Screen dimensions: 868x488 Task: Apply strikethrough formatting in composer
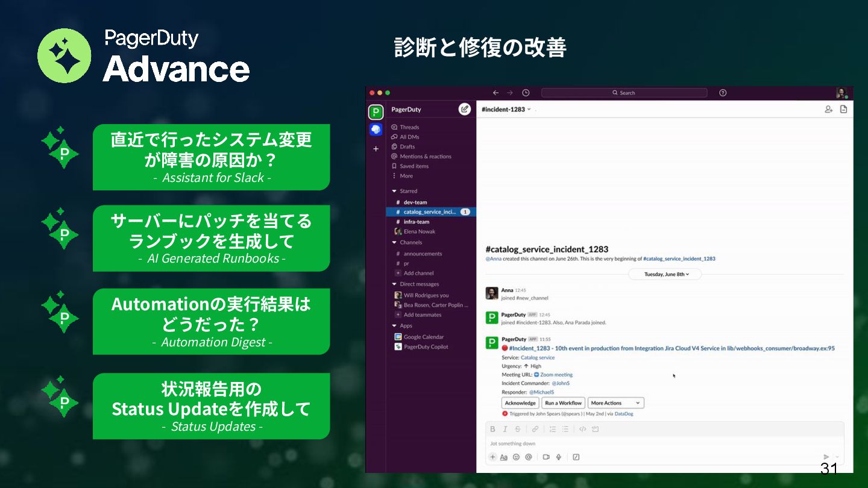click(x=518, y=429)
